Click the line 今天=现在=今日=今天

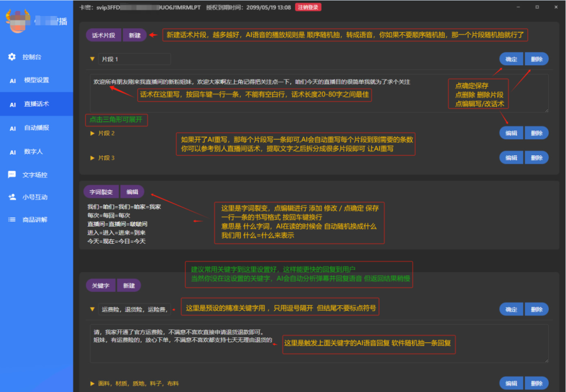pyautogui.click(x=116, y=242)
